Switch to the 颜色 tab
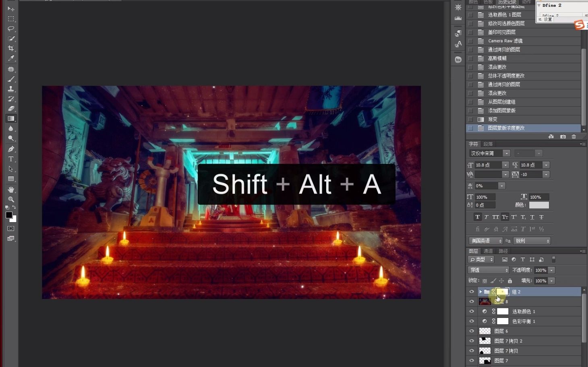The image size is (588, 367). pos(473,2)
